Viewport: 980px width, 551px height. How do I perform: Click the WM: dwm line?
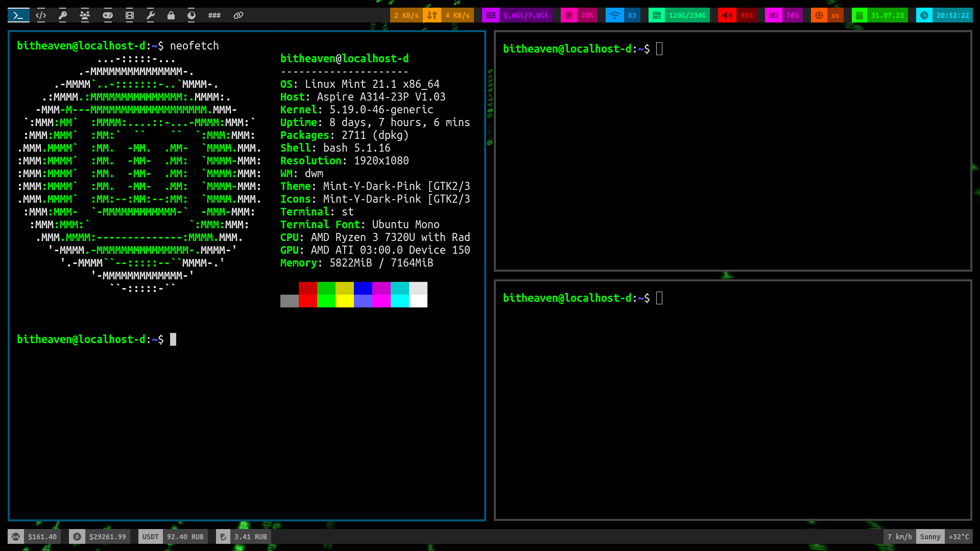coord(302,174)
